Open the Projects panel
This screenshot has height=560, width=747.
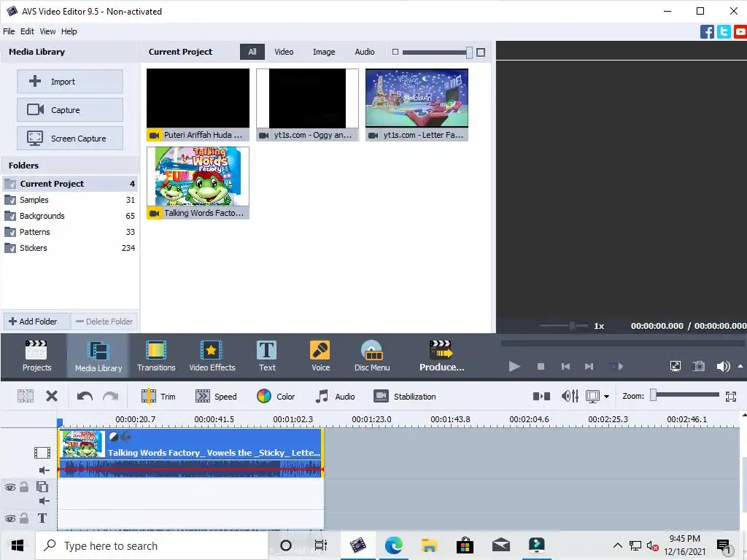[36, 356]
